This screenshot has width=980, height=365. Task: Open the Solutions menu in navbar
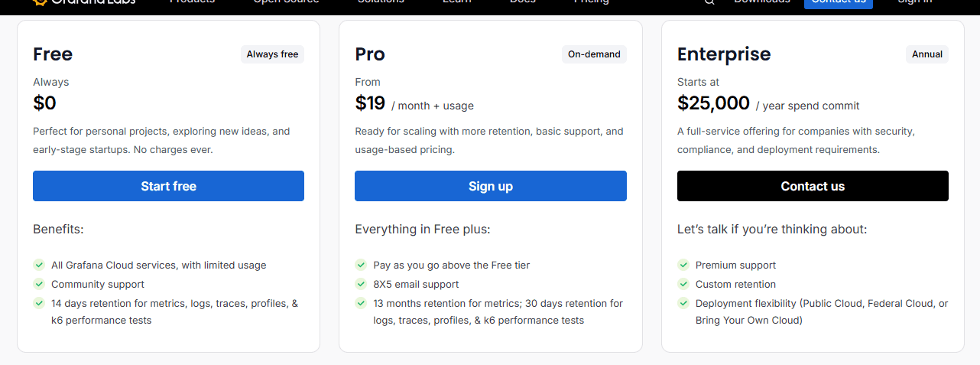coord(381,2)
